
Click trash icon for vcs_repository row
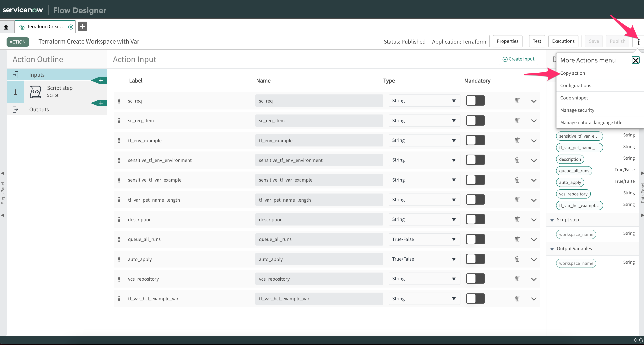coord(517,279)
